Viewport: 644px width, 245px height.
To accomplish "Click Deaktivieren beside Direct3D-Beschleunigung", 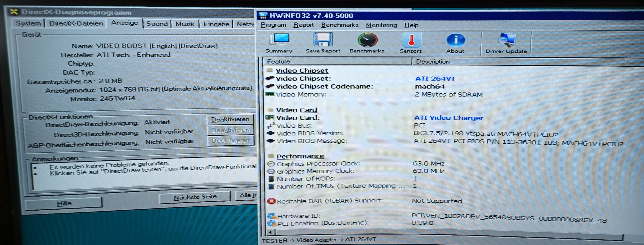I will point(231,130).
